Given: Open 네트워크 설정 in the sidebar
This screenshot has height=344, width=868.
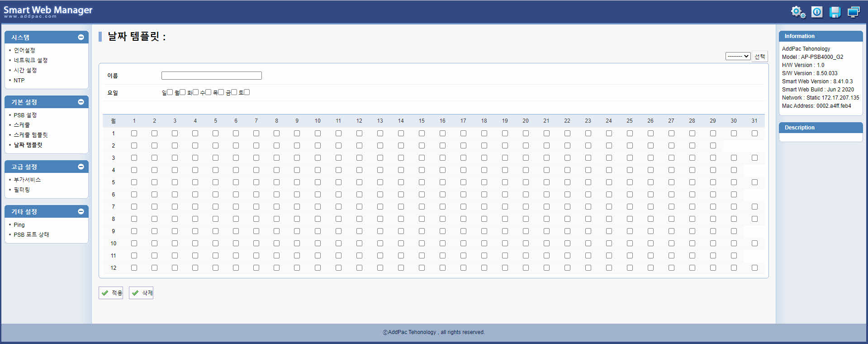Looking at the screenshot, I should click(x=30, y=60).
